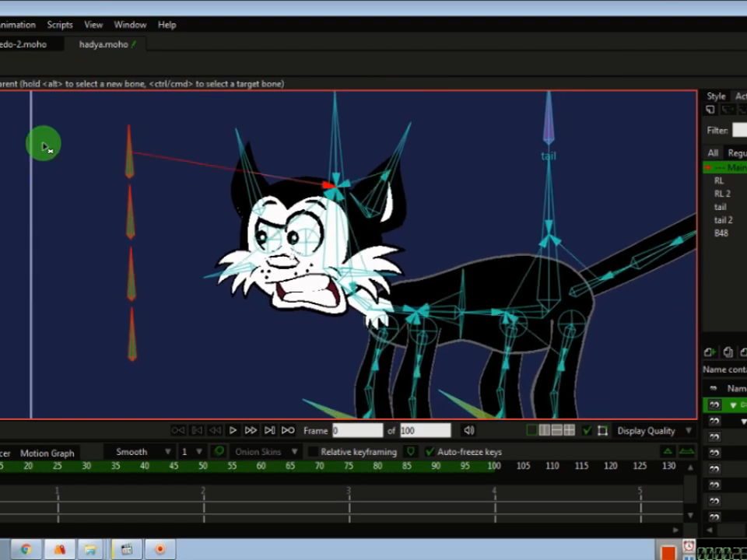Click the rewind to start icon
Screen dimensions: 747x560
coord(177,430)
